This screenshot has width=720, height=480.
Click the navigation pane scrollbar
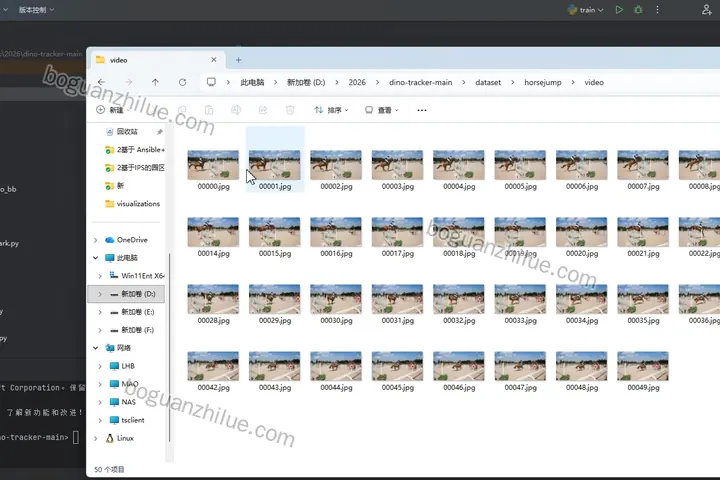(169, 347)
